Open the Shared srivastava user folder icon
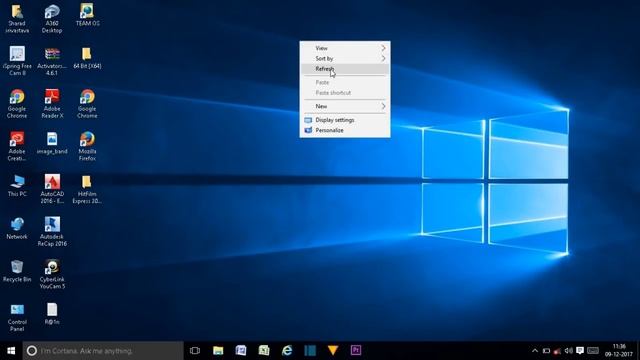Image resolution: width=640 pixels, height=360 pixels. (17, 18)
